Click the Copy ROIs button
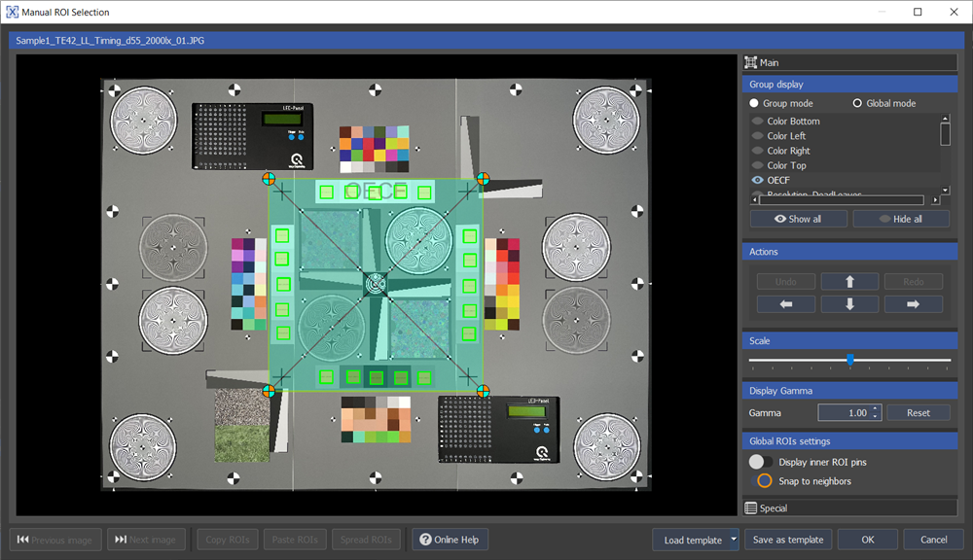Screen dimensions: 973x560 [227, 540]
